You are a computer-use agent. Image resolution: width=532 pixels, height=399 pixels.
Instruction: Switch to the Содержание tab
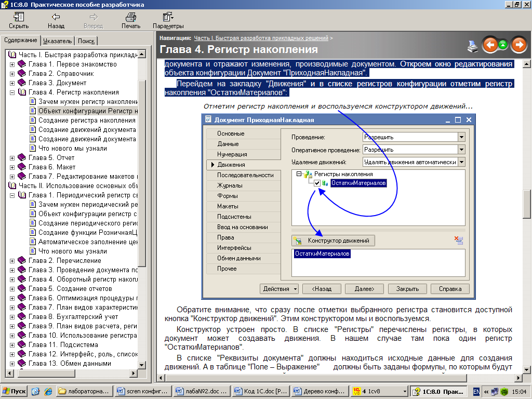[20, 40]
